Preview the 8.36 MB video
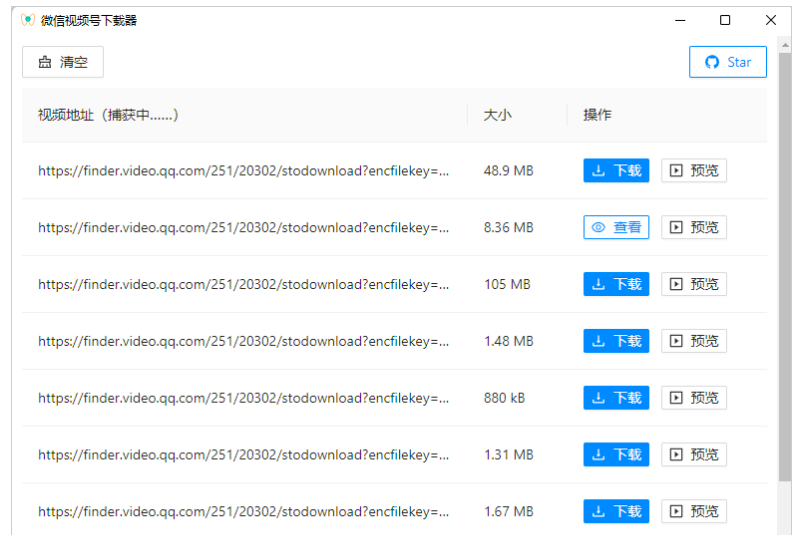804x535 pixels. tap(694, 227)
